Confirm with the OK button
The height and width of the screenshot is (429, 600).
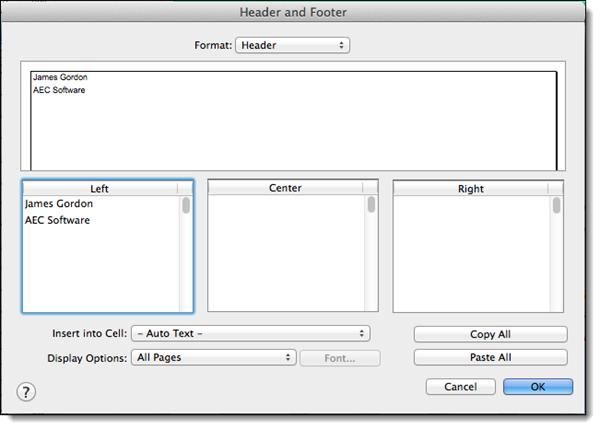coord(538,386)
